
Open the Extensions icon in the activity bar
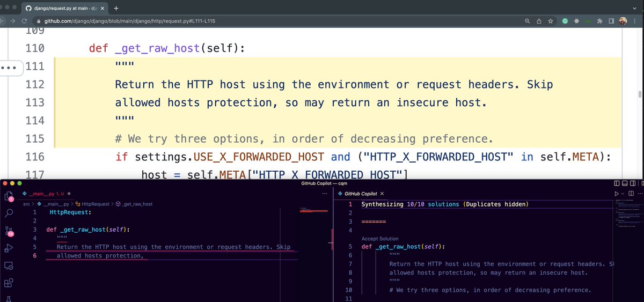click(9, 283)
